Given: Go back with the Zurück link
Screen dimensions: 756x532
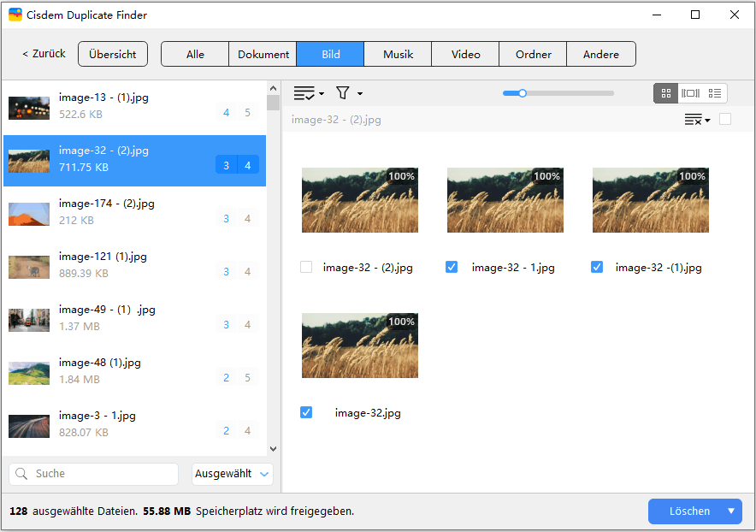Looking at the screenshot, I should (x=43, y=54).
